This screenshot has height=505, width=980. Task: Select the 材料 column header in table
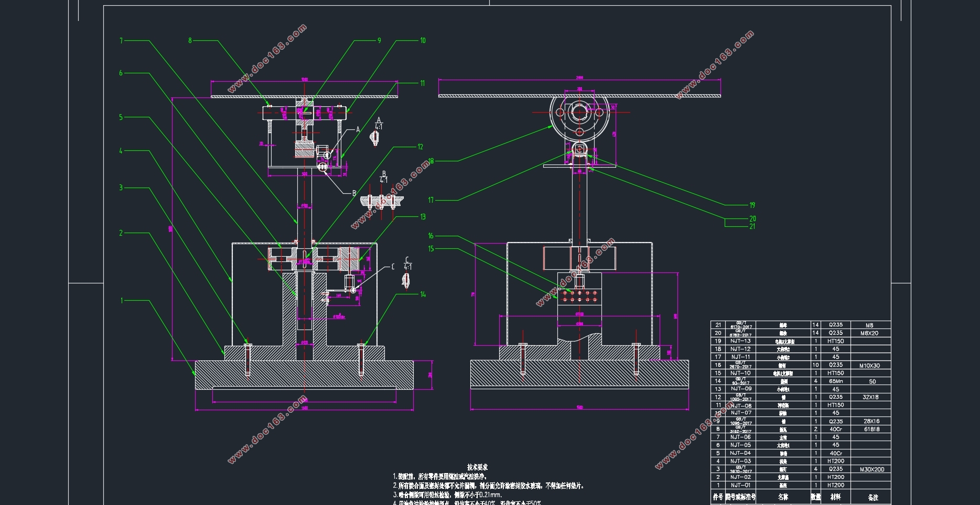(836, 497)
